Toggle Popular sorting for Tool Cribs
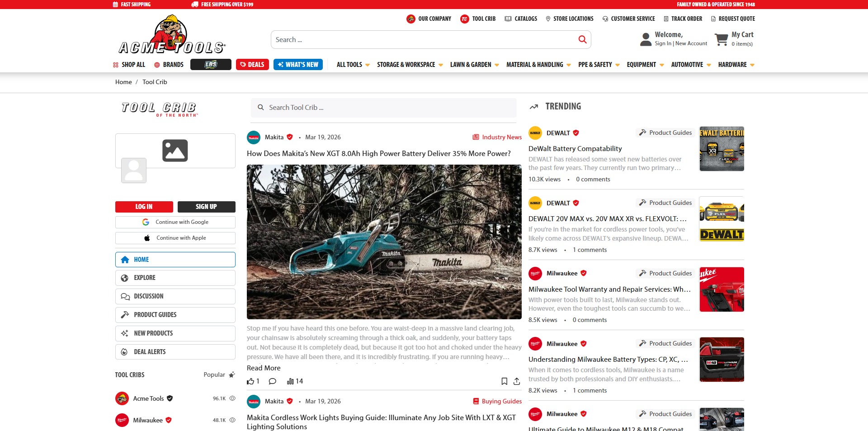Image resolution: width=868 pixels, height=431 pixels. click(x=219, y=374)
